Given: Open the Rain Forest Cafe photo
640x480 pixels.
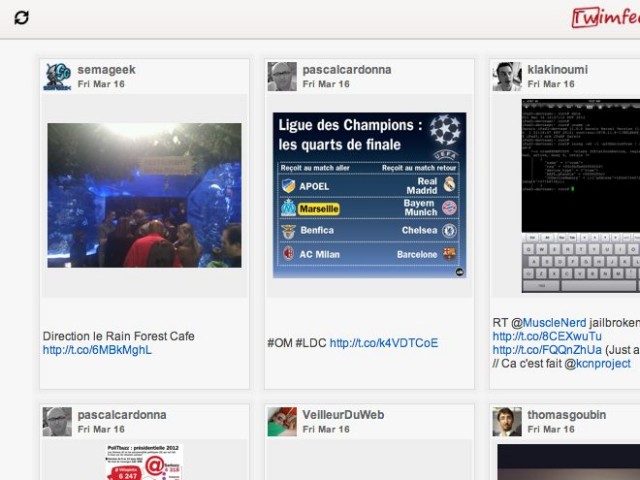Looking at the screenshot, I should tap(144, 196).
